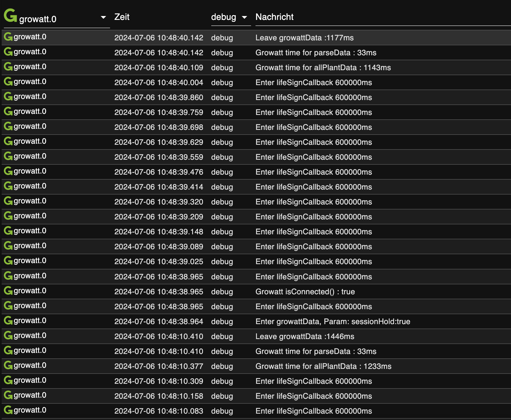Screen dimensions: 511x420
Task: Click the Growatt logo in the header filter
Action: click(11, 15)
